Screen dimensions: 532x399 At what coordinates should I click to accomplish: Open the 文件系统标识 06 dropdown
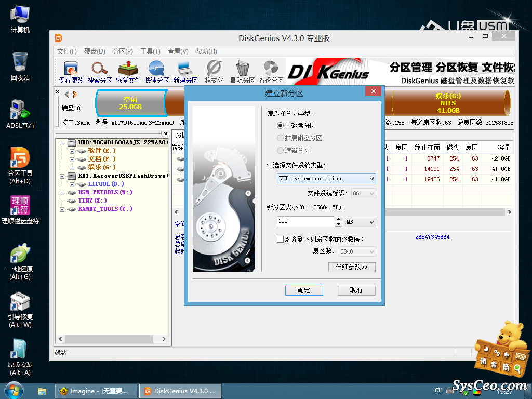[363, 193]
